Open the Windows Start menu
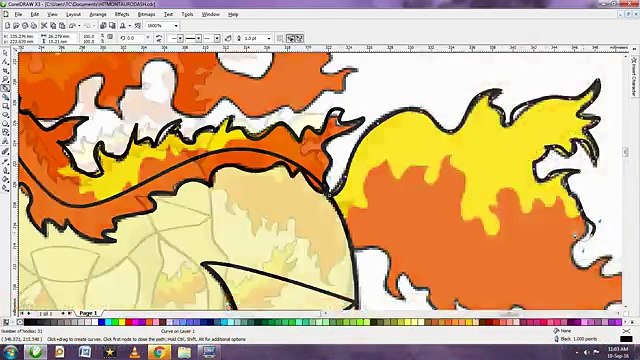640x360 pixels. [11, 352]
